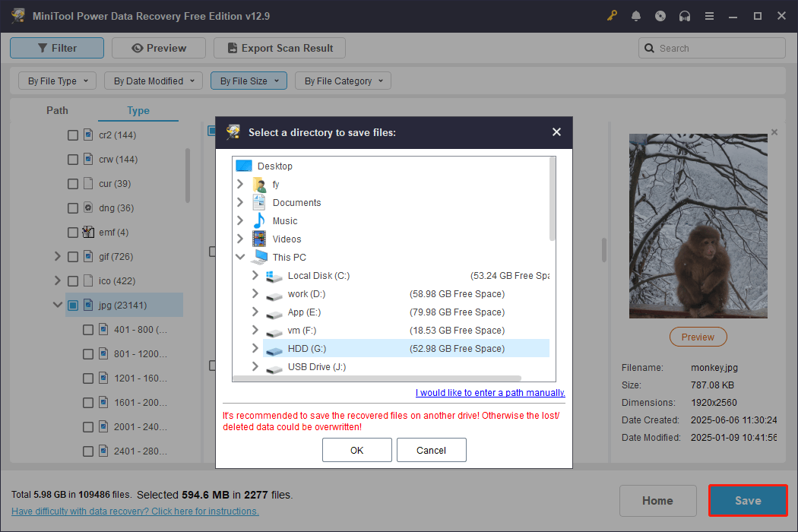Open the By Date Modified dropdown

click(154, 81)
